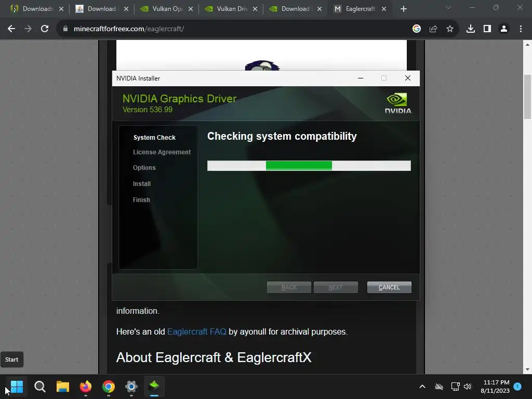
Task: Click the greyed Next button in installer
Action: pos(336,287)
